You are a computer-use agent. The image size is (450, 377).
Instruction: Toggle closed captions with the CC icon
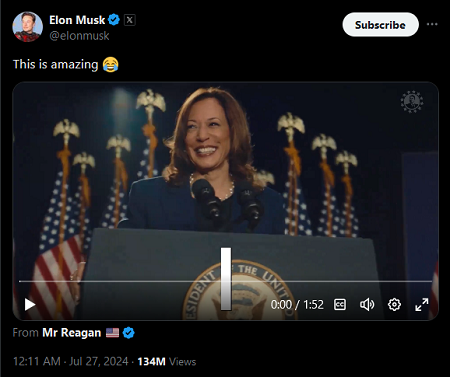(x=340, y=305)
